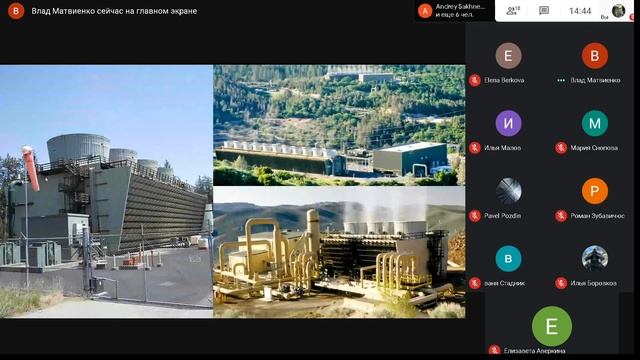
Task: Select Роман Зубазичюс's orange P avatar
Action: [x=595, y=191]
